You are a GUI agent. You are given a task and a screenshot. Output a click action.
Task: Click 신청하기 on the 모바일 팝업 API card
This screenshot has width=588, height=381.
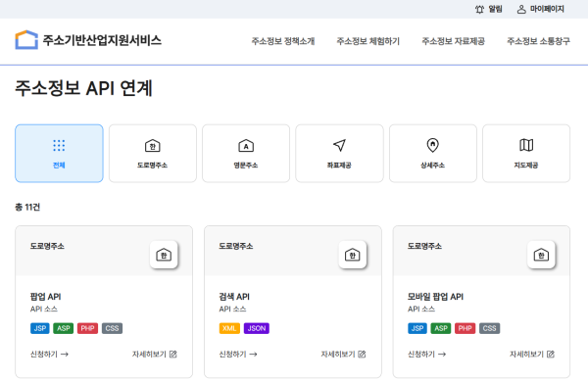426,354
